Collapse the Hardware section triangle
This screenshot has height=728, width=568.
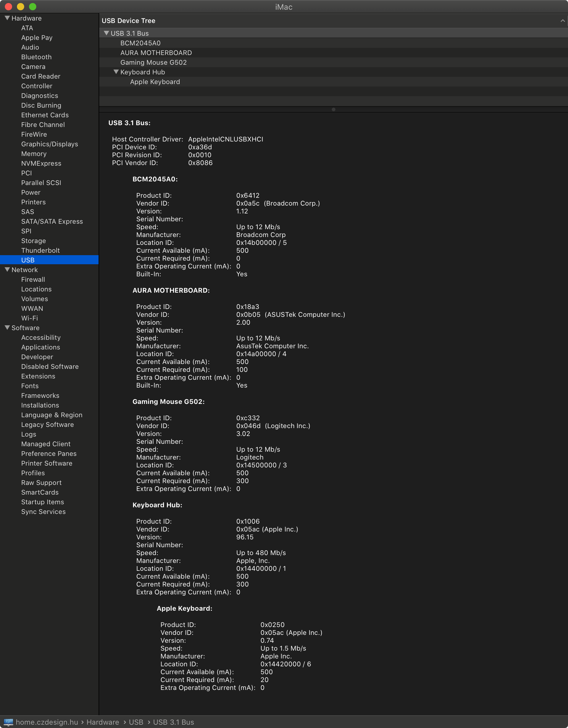(x=7, y=18)
